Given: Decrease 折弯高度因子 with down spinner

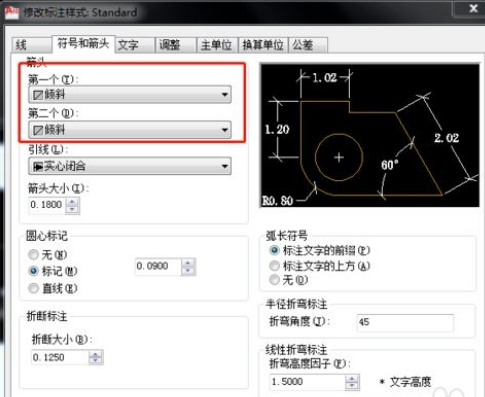Looking at the screenshot, I should (x=352, y=386).
